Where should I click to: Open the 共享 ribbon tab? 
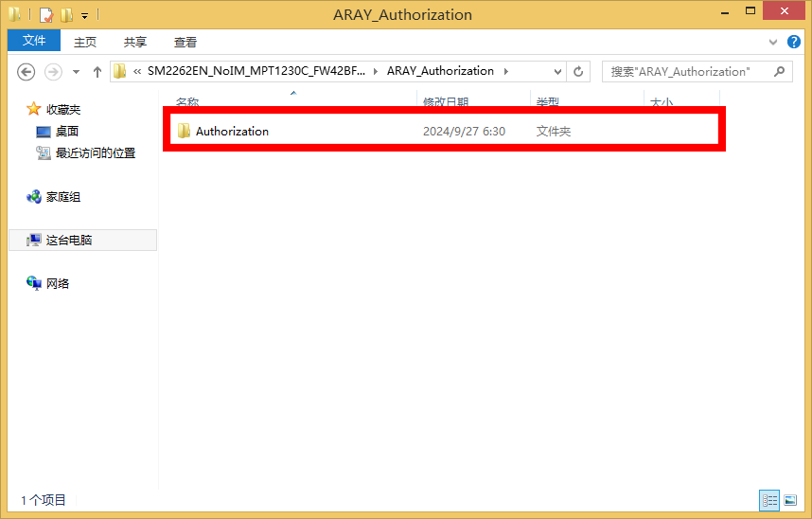(x=135, y=42)
